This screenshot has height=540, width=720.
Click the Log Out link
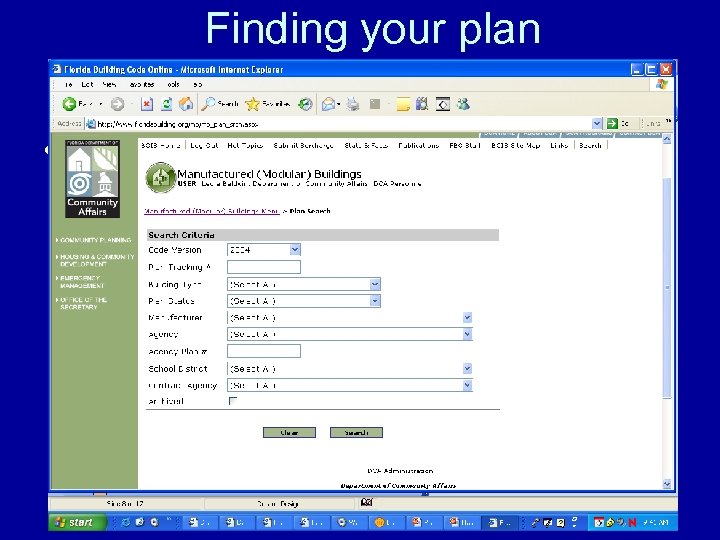coord(204,145)
